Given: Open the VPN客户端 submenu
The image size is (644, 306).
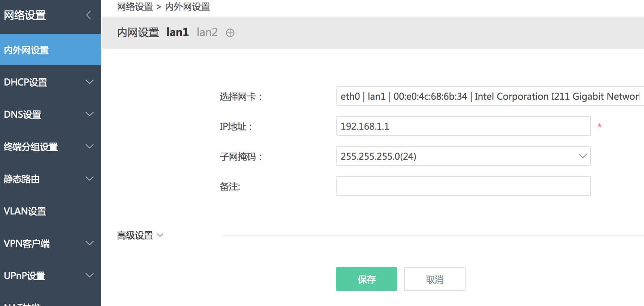Looking at the screenshot, I should click(x=89, y=243).
